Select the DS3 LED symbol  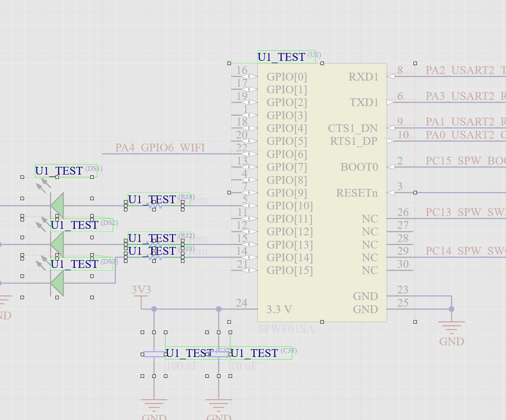[57, 283]
